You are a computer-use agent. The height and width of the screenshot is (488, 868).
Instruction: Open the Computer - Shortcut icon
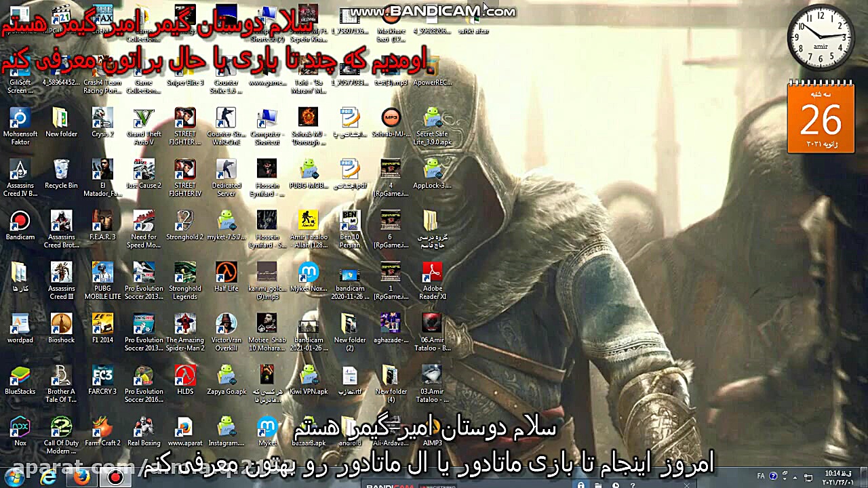267,126
